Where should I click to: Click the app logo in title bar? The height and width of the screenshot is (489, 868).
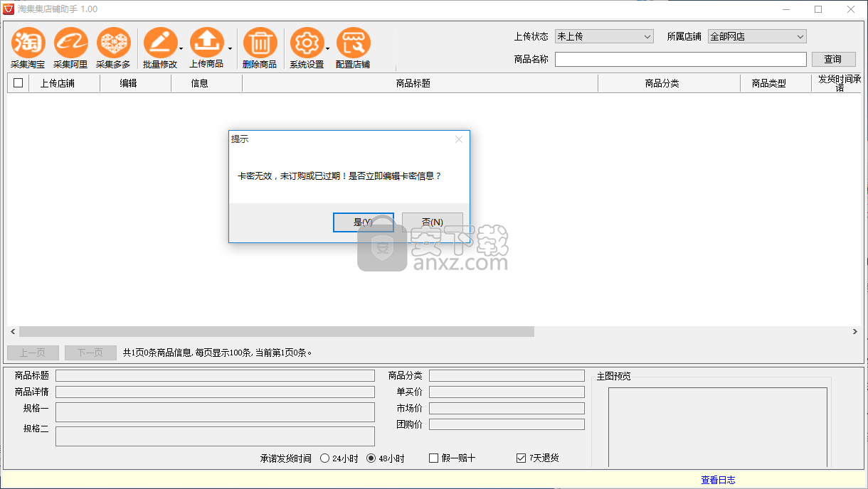[x=9, y=9]
